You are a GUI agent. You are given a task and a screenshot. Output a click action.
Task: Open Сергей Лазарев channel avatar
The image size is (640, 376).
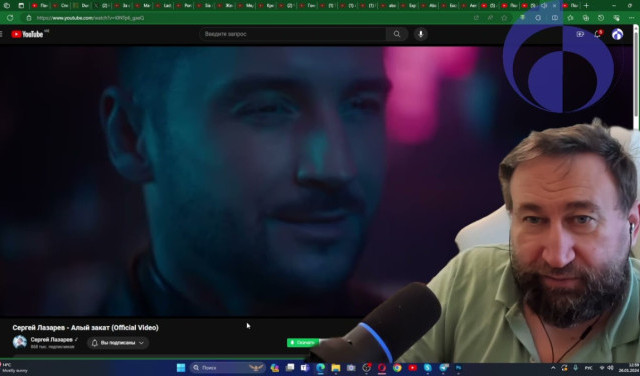(x=20, y=342)
